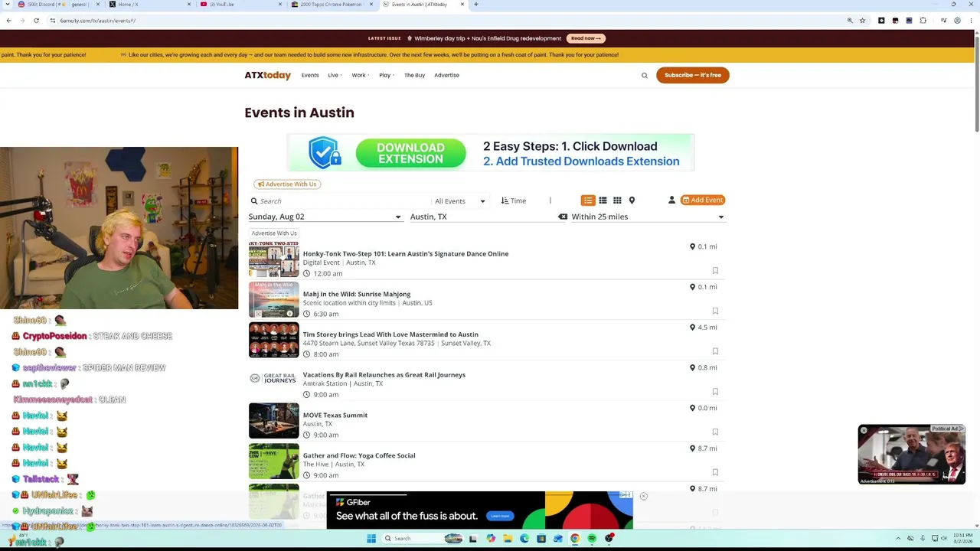Open the Honky-Tonk Two-Step 101 event title

tap(406, 254)
